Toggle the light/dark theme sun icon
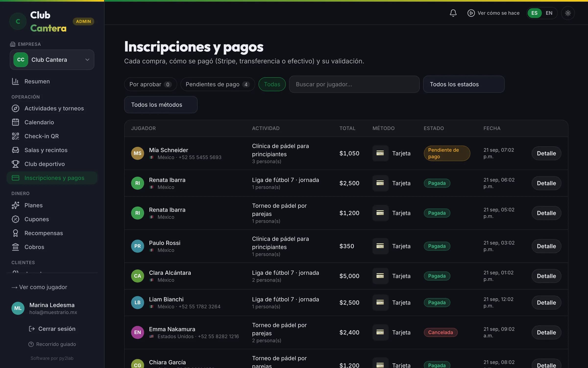588x368 pixels. 568,13
